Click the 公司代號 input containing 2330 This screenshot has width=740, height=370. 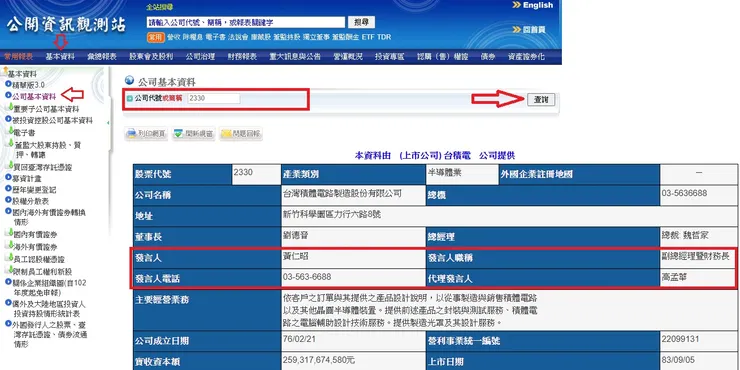(214, 99)
